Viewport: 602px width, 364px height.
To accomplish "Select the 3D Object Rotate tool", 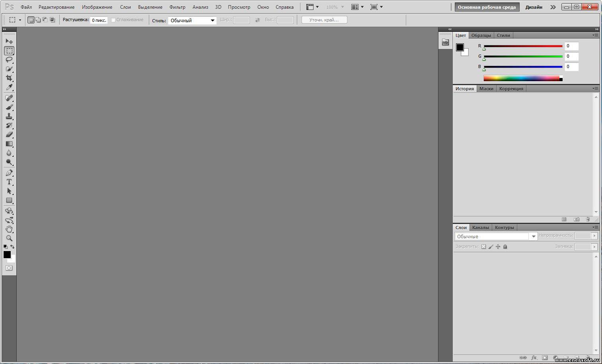I will 9,211.
